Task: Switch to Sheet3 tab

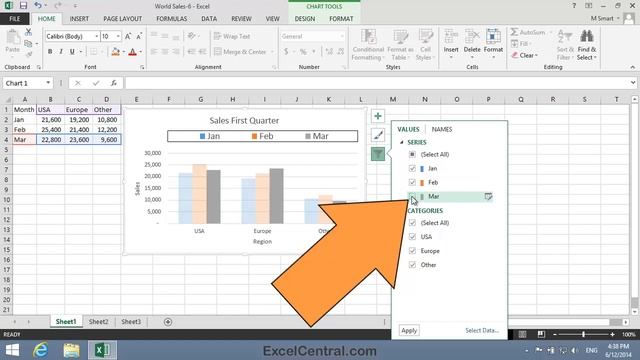Action: pos(131,322)
